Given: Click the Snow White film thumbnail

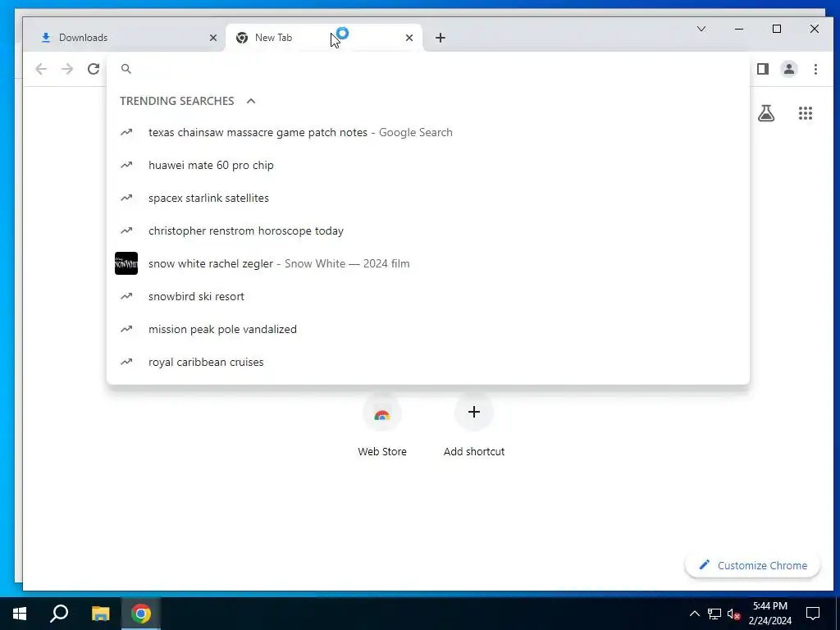Looking at the screenshot, I should (126, 263).
